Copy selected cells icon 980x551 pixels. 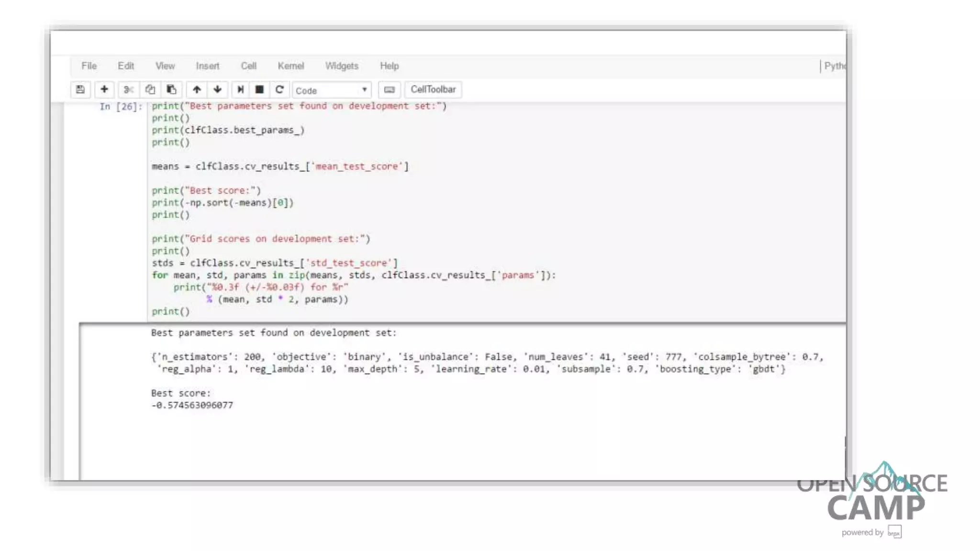click(150, 89)
